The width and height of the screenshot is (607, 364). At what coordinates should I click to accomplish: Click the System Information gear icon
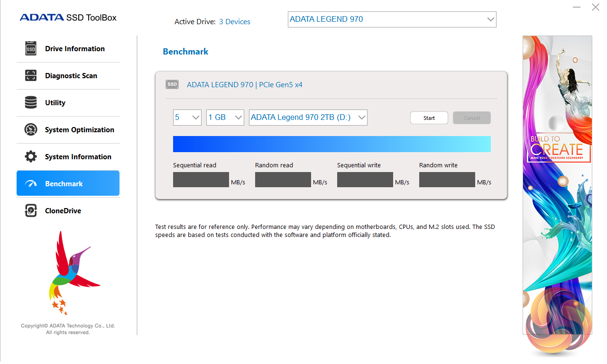point(31,157)
